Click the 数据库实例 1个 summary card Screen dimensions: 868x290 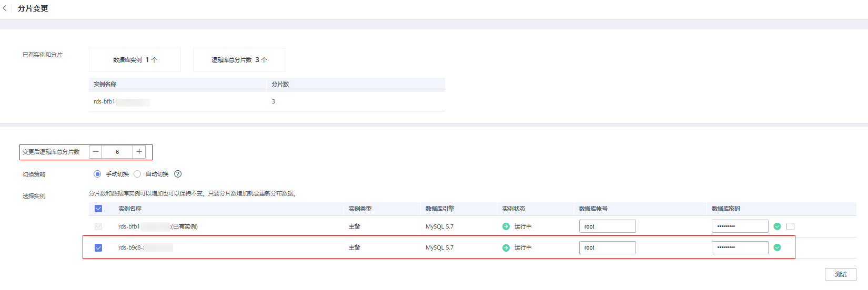pyautogui.click(x=135, y=60)
